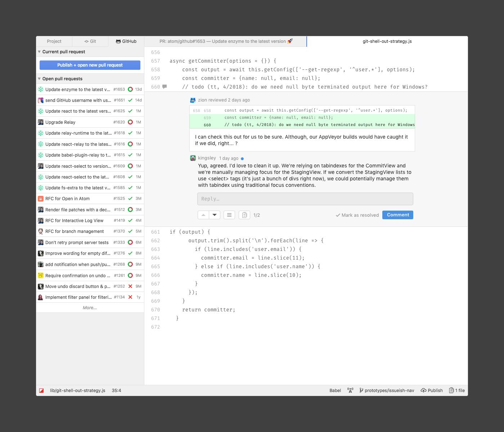Image resolution: width=504 pixels, height=432 pixels.
Task: Select the git-shell-out-strategy.js editor tab
Action: click(387, 41)
